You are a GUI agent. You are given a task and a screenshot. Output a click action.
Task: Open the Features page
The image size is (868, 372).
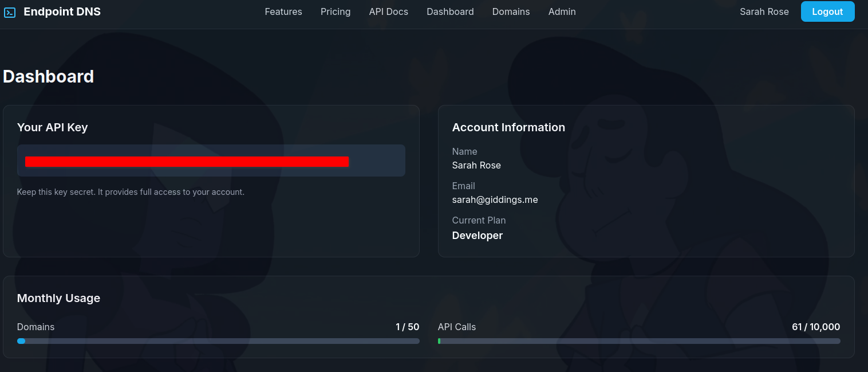click(x=283, y=11)
